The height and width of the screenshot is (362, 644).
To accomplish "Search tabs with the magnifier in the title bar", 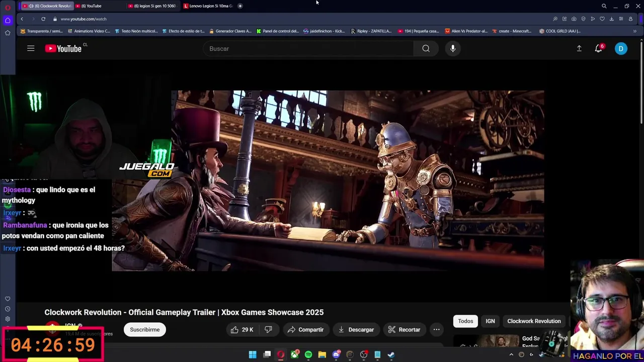I will pyautogui.click(x=604, y=6).
